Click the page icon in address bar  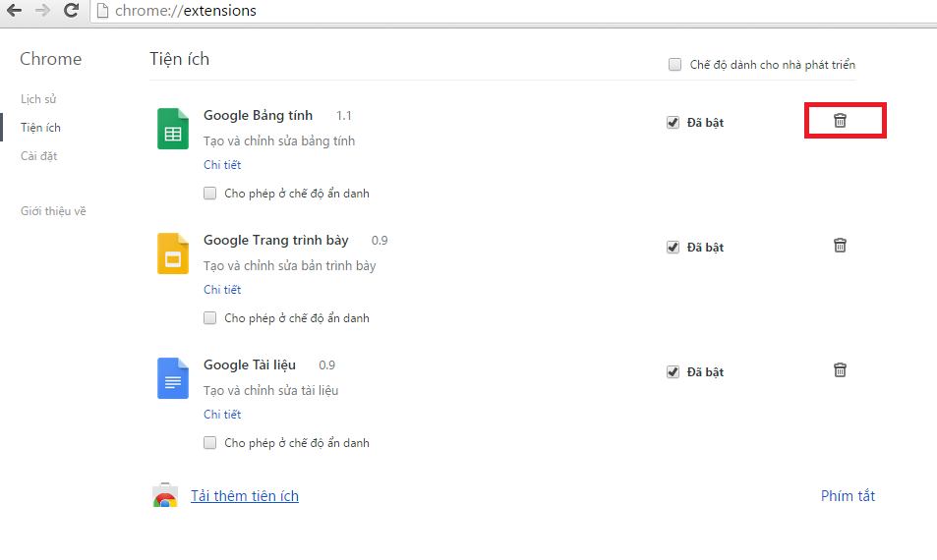[x=102, y=11]
